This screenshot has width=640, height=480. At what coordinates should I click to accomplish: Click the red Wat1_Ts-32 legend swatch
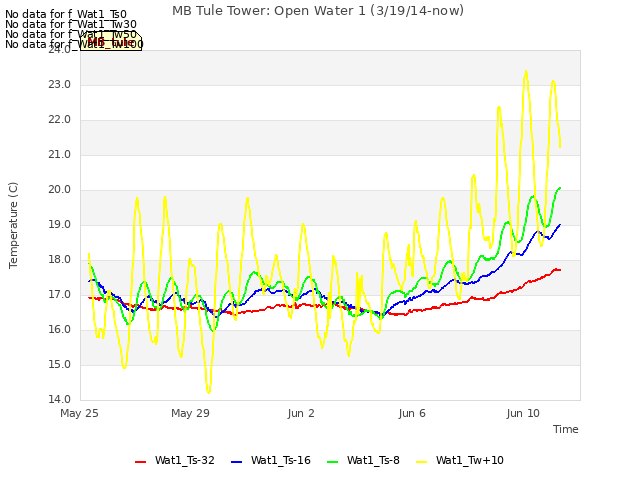(140, 462)
